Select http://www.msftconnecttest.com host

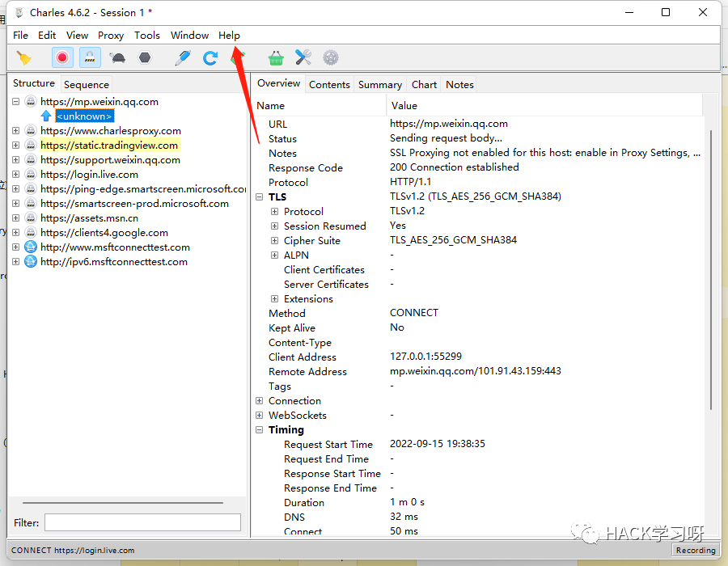tap(115, 247)
